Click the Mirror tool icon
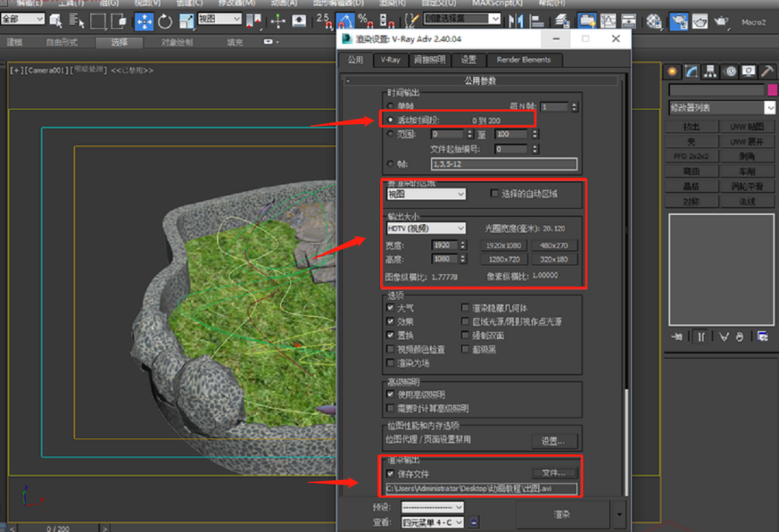 (x=516, y=22)
